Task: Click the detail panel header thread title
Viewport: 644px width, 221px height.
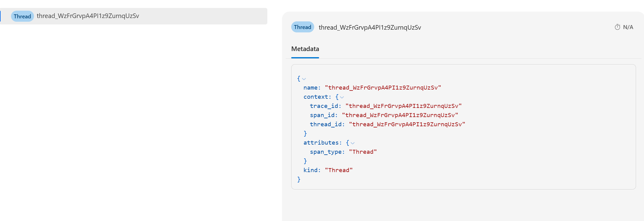Action: click(x=370, y=28)
